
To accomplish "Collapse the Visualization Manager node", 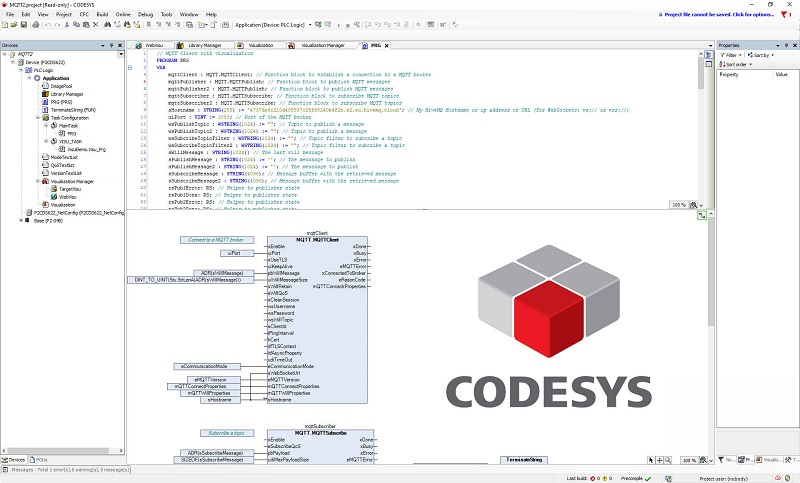I will click(38, 181).
